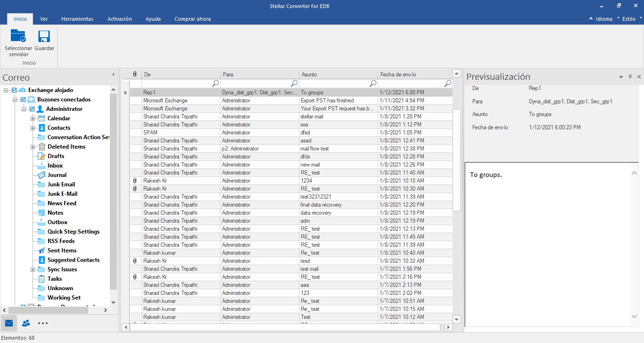This screenshot has width=644, height=343.
Task: Pin the Previsualización panel
Action: coord(630,76)
